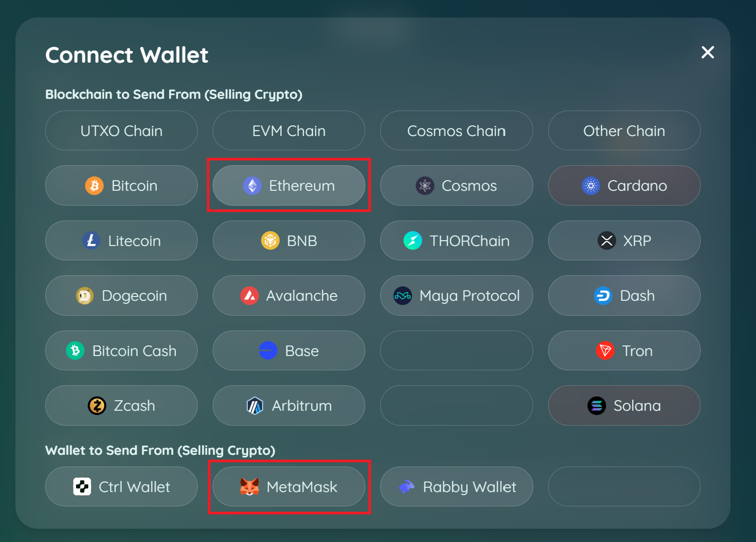
Task: Choose the Other Chain category
Action: click(624, 131)
